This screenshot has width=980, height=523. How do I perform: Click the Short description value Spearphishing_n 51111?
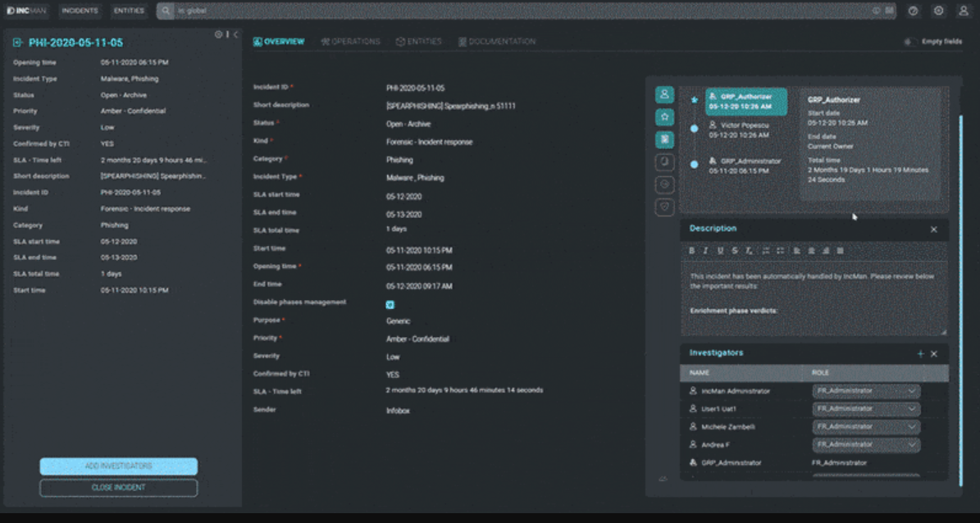450,107
